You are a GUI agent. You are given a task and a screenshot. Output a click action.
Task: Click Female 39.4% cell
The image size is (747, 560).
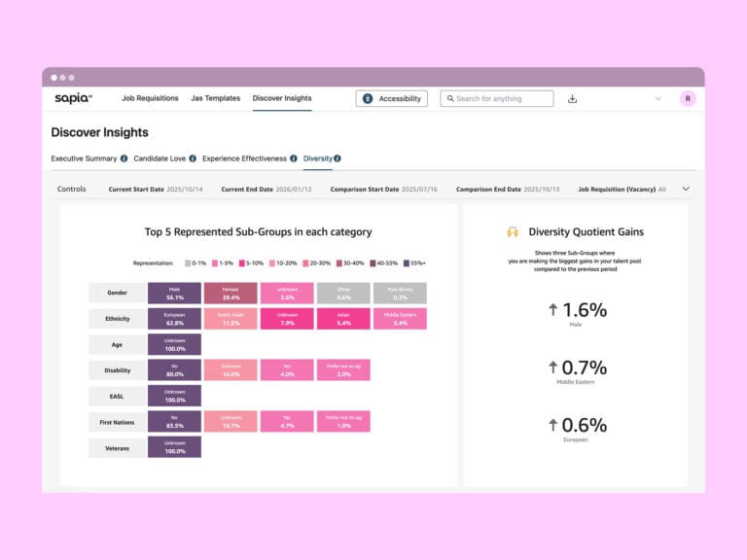coord(231,293)
